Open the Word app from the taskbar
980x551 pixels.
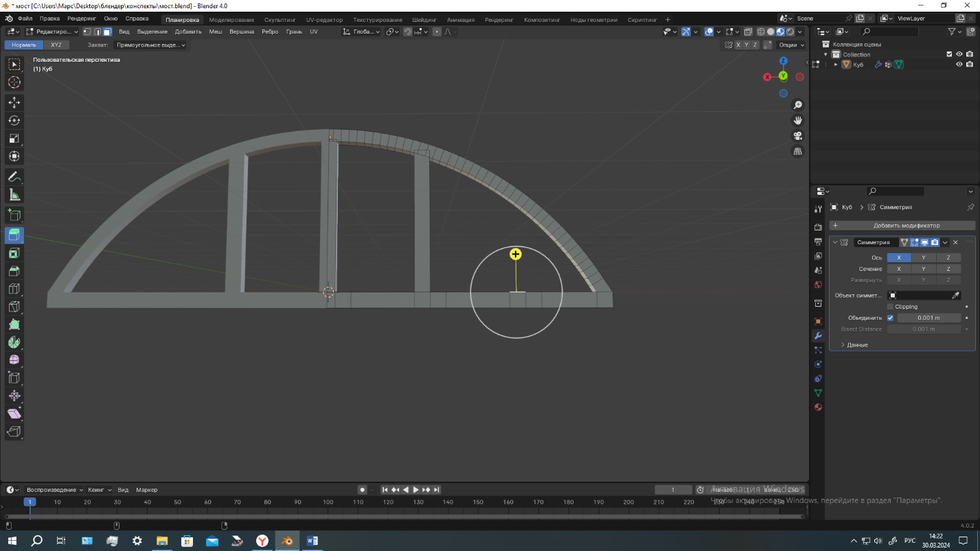coord(312,541)
